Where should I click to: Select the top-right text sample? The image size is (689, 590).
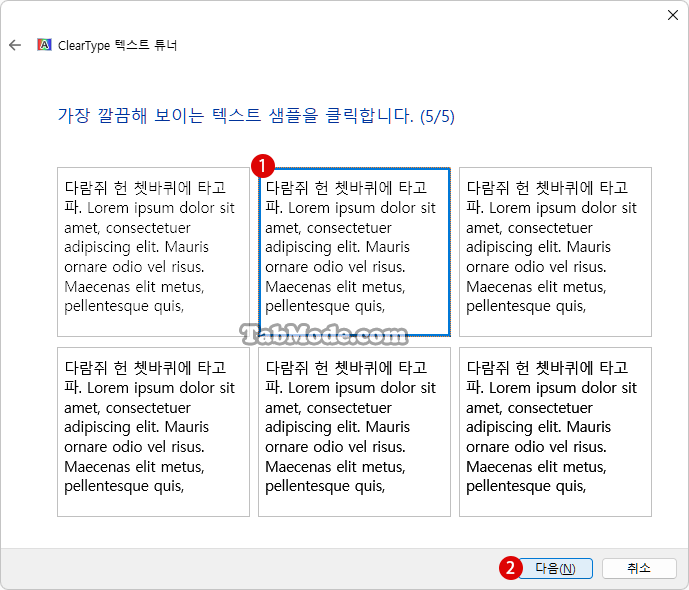coord(555,252)
